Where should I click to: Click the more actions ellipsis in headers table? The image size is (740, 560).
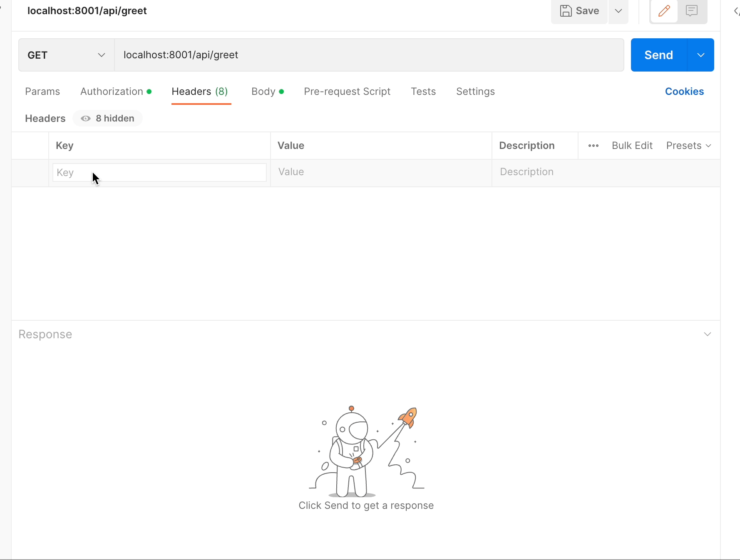pyautogui.click(x=593, y=146)
